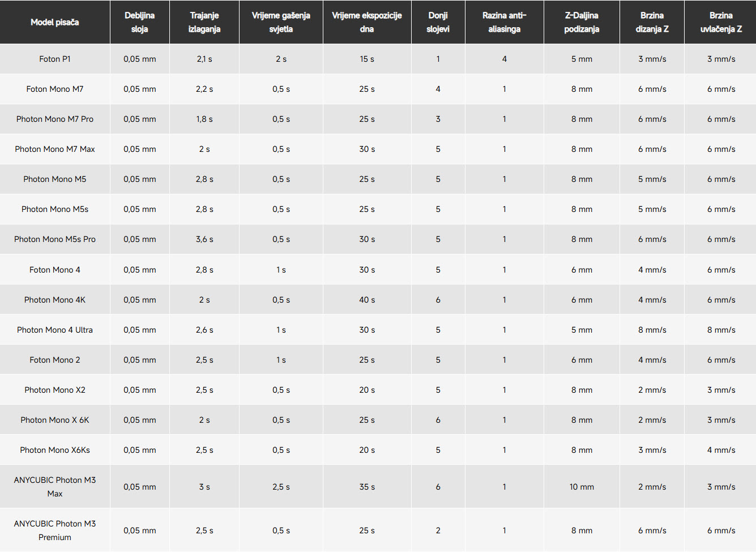The width and height of the screenshot is (756, 552).
Task: Select the "40 s" bottom exposure value
Action: [x=367, y=300]
